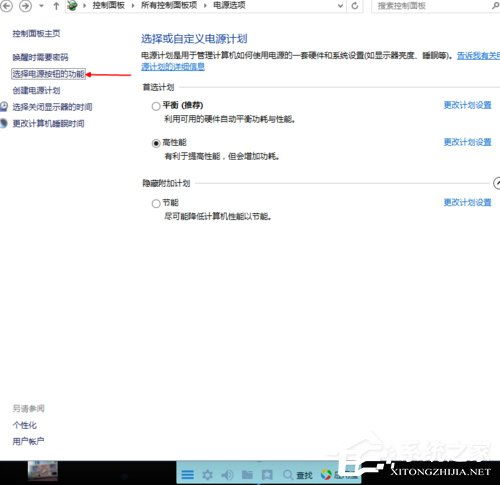Open 用户帐户 under See also
Viewport: 500px width, 485px height.
[28, 442]
